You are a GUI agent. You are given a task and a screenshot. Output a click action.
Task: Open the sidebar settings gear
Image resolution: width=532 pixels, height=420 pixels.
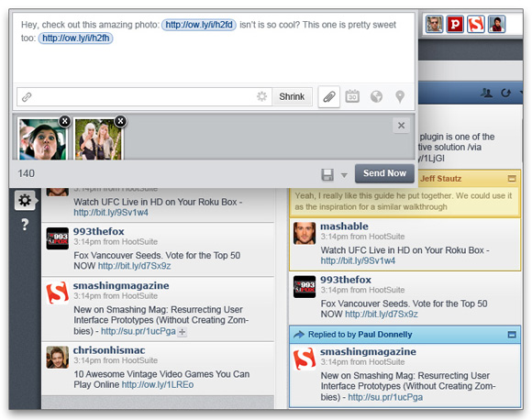tap(25, 201)
